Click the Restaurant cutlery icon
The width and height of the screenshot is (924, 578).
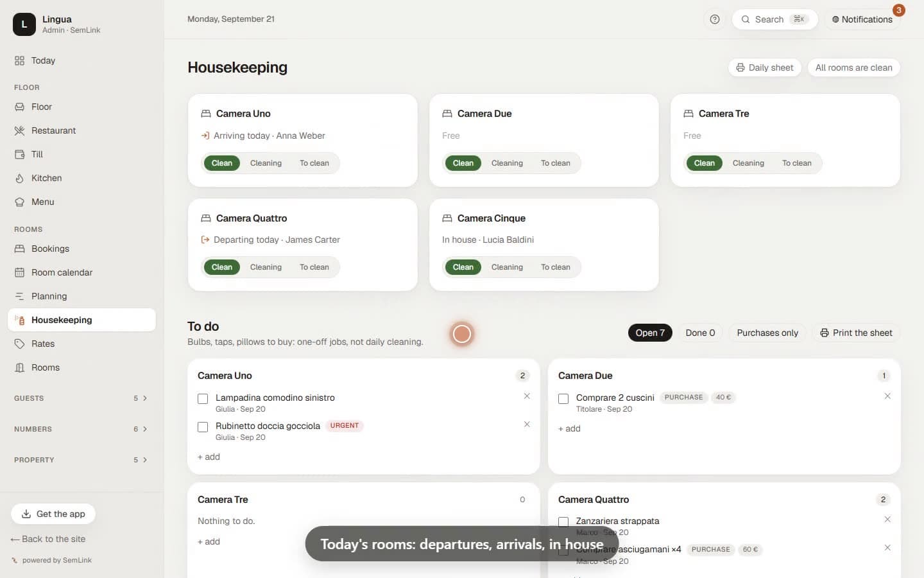click(x=20, y=130)
